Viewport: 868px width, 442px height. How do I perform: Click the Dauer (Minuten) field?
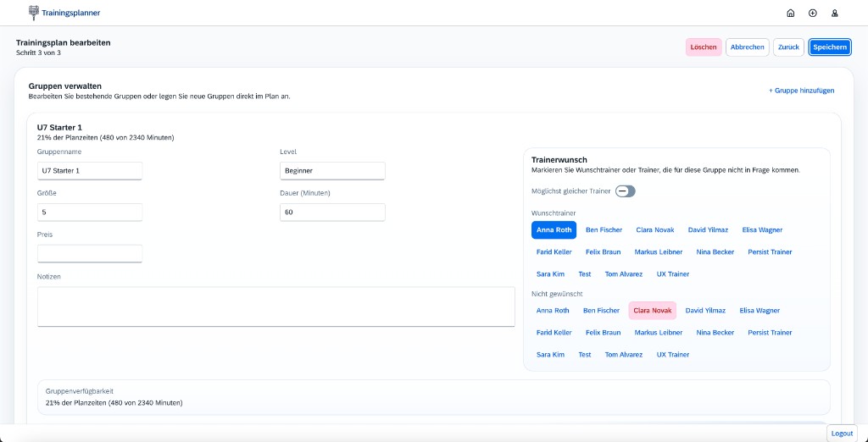[332, 213]
